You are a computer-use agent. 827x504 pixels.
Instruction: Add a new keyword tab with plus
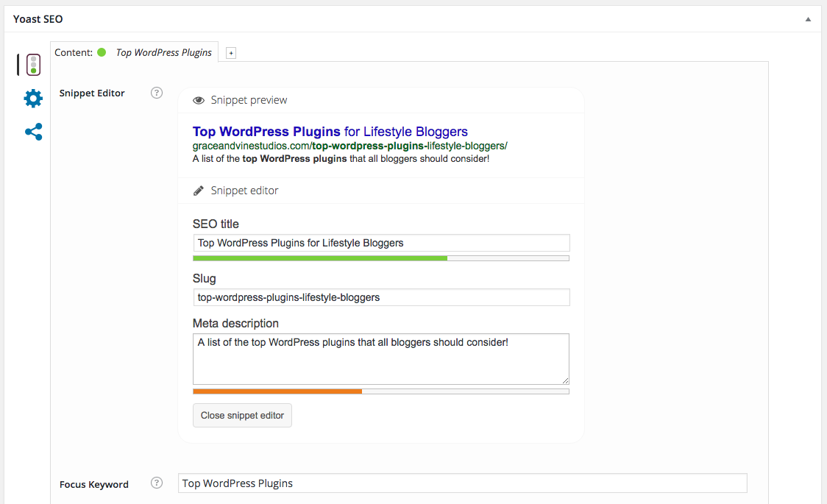(231, 53)
